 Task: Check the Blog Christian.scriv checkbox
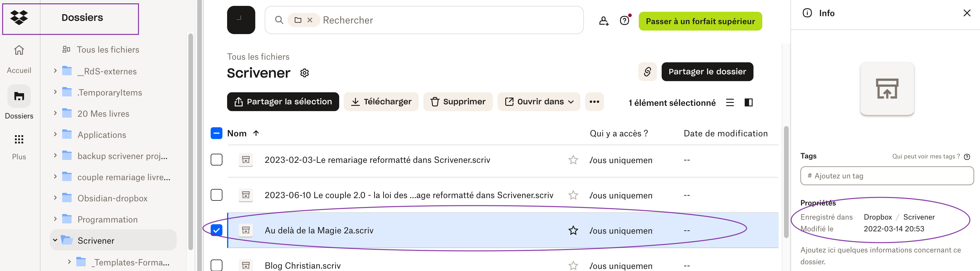point(217,265)
